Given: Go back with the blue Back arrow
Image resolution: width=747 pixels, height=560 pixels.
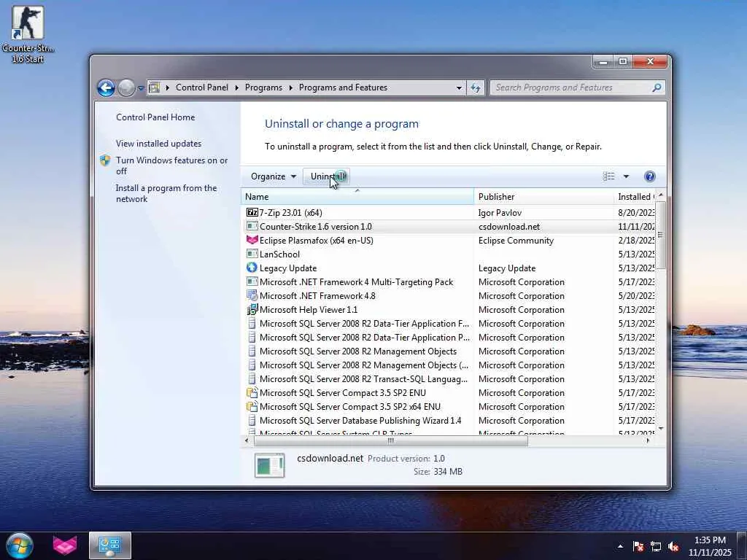Looking at the screenshot, I should [106, 87].
